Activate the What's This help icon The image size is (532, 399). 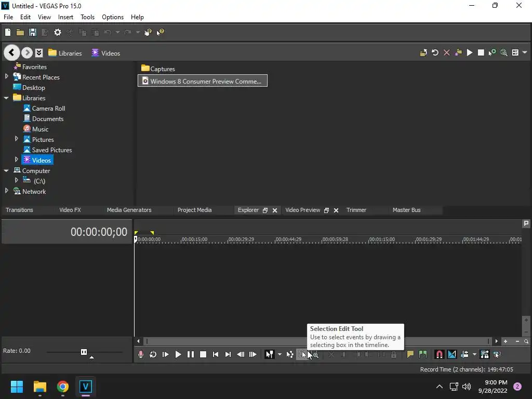pyautogui.click(x=160, y=32)
